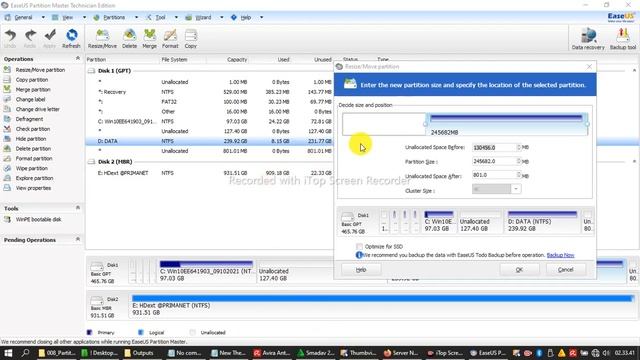
Task: Click the dialog Help button
Action: [x=361, y=270]
